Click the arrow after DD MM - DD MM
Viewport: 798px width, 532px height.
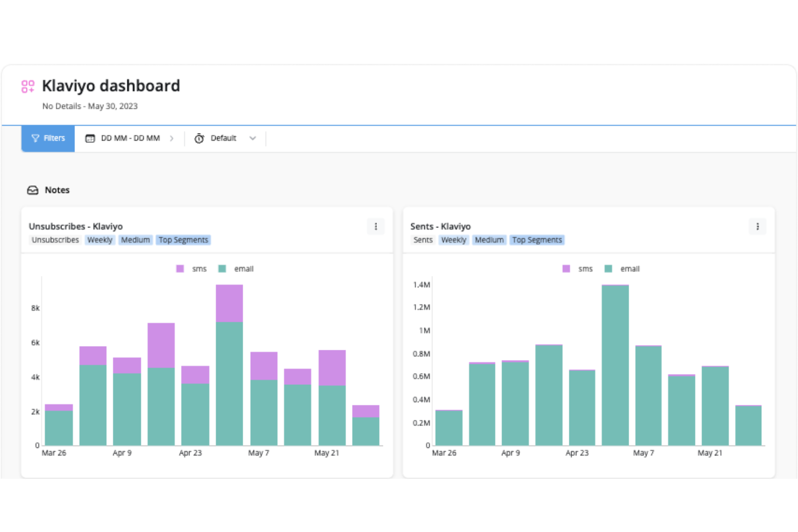point(172,138)
